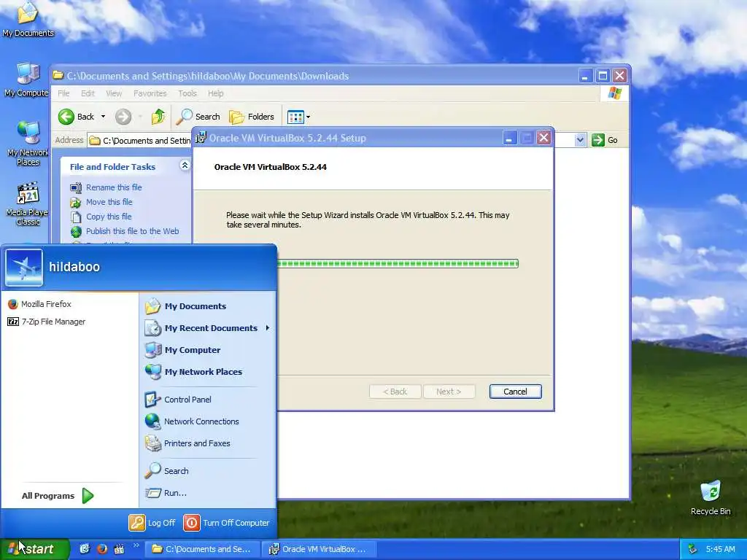Image resolution: width=747 pixels, height=560 pixels.
Task: Expand the Back history dropdown arrow
Action: (x=103, y=117)
